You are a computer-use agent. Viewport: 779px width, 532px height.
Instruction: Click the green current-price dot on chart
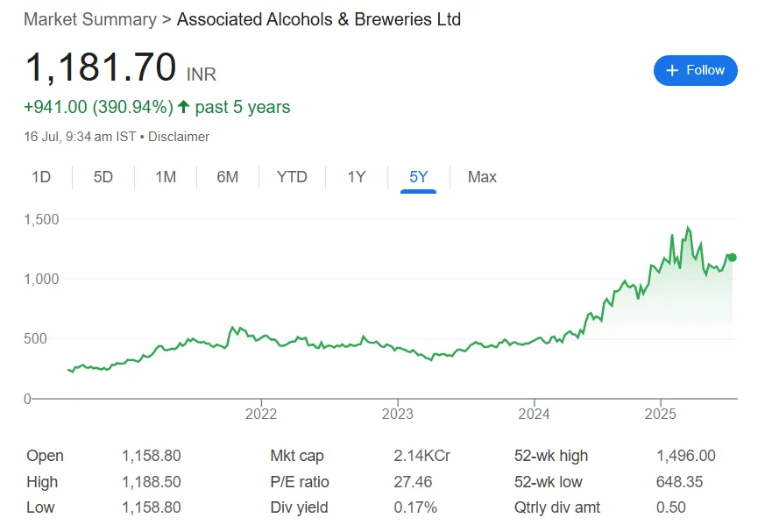732,258
